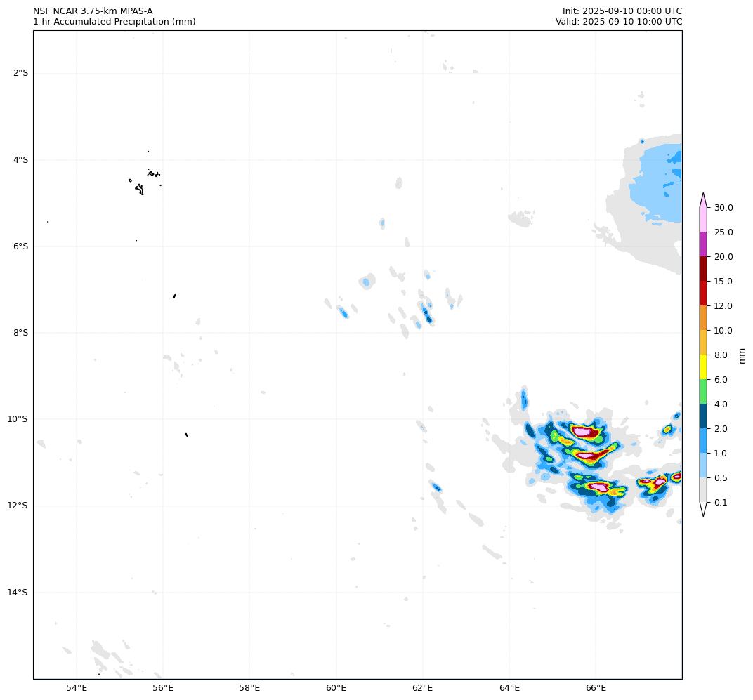Click the 10°S latitude axis label
Viewport: 753px width, 700px height.
[x=20, y=419]
